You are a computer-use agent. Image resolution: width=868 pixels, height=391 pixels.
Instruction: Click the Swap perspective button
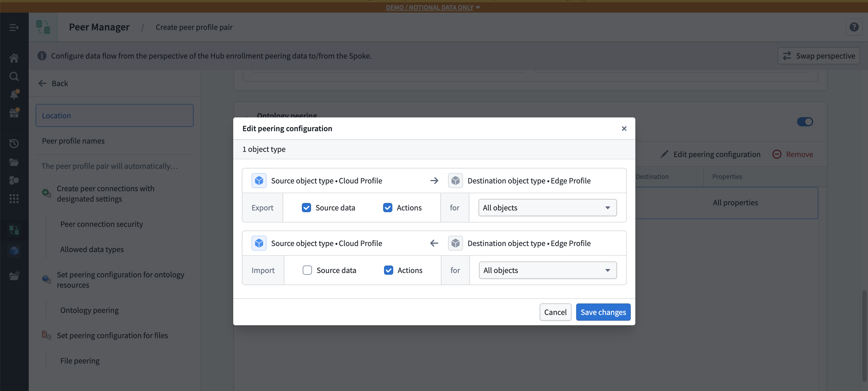[x=819, y=56]
